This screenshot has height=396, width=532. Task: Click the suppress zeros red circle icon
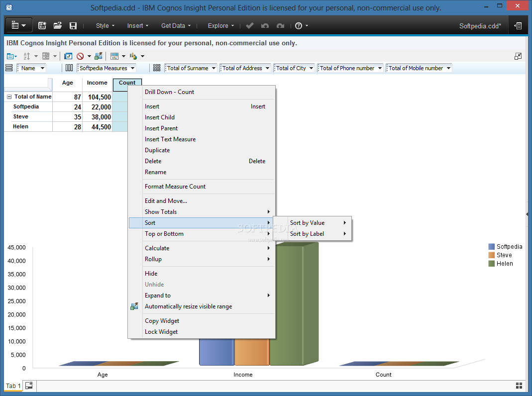pos(80,56)
